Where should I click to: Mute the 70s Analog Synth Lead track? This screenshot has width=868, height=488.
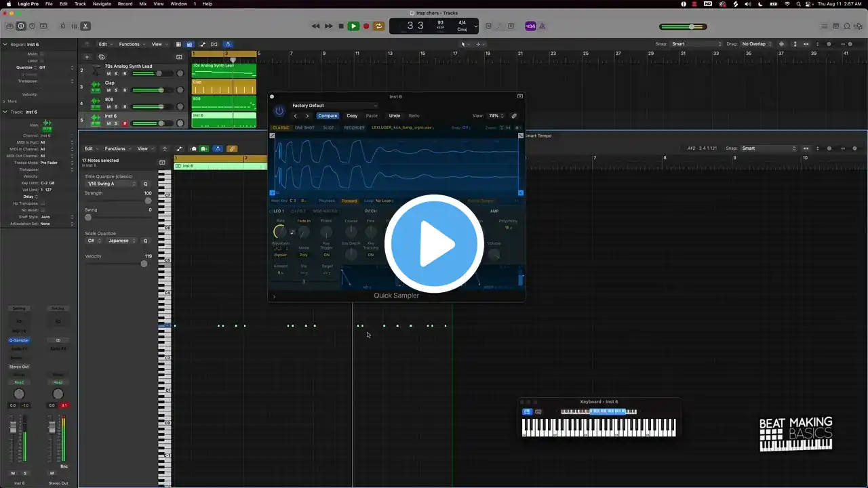(108, 73)
